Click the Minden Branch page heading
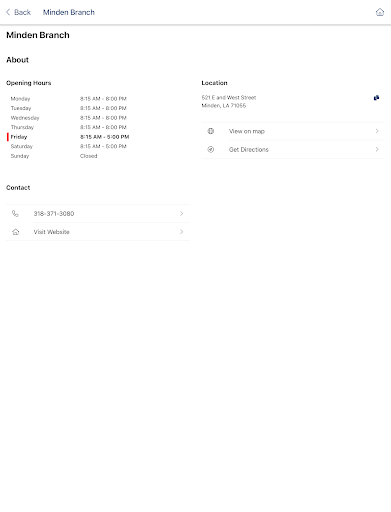 [38, 35]
